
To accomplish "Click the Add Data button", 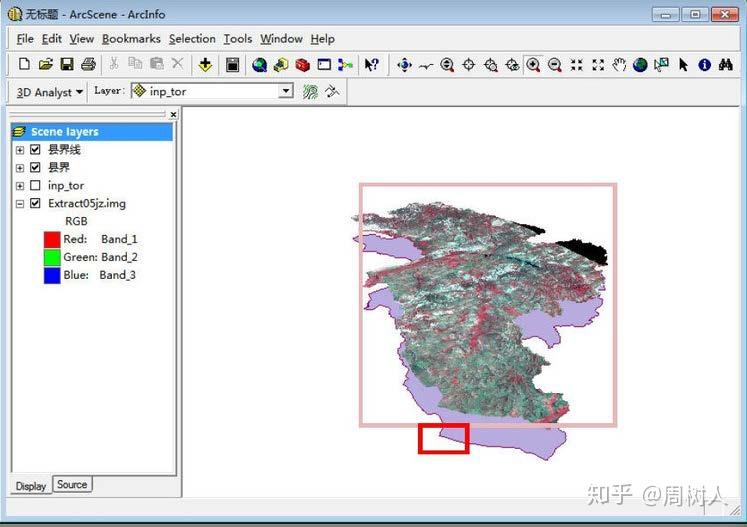I will pos(205,65).
